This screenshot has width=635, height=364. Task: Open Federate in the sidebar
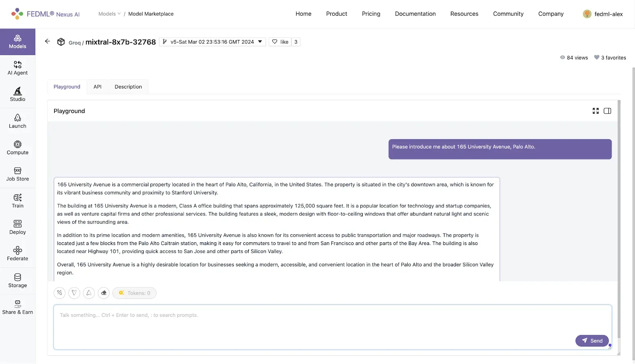coord(17,254)
